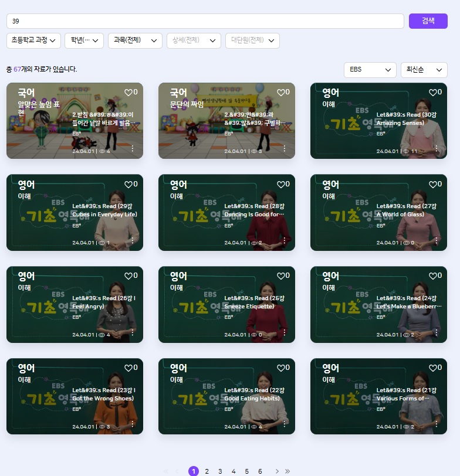
Task: Open more options for 28강 Dancing Is Good card
Action: [285, 240]
